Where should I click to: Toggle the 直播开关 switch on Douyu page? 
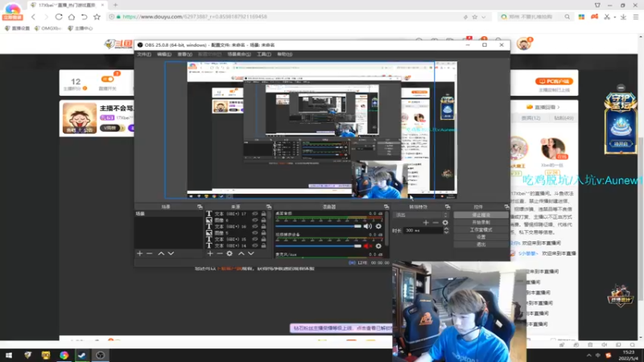click(x=108, y=79)
